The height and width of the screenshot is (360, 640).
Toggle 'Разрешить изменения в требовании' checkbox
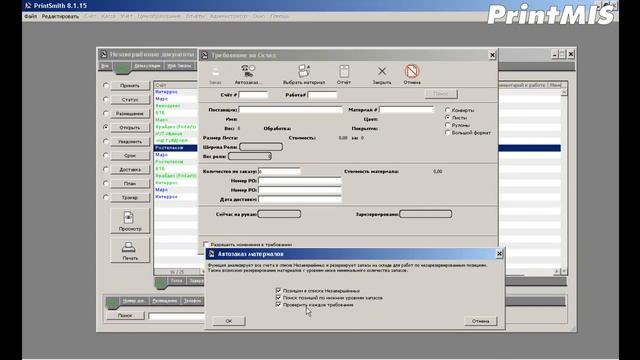tap(206, 244)
